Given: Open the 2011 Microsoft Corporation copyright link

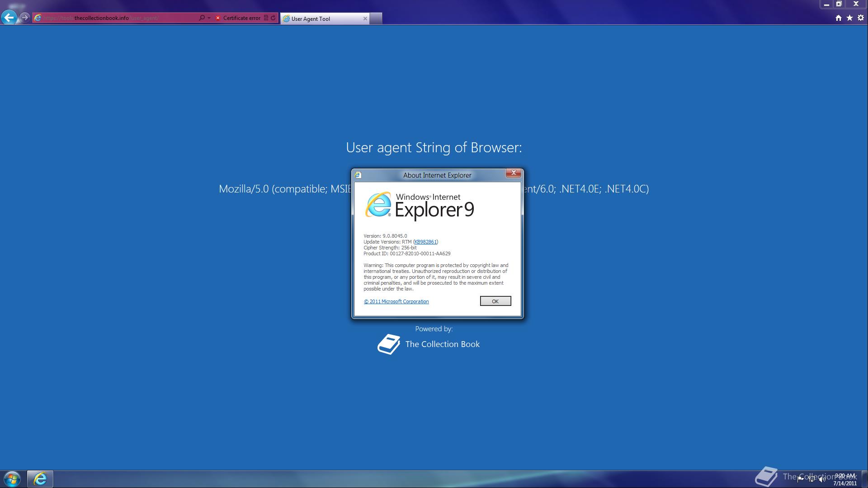Looking at the screenshot, I should (396, 301).
